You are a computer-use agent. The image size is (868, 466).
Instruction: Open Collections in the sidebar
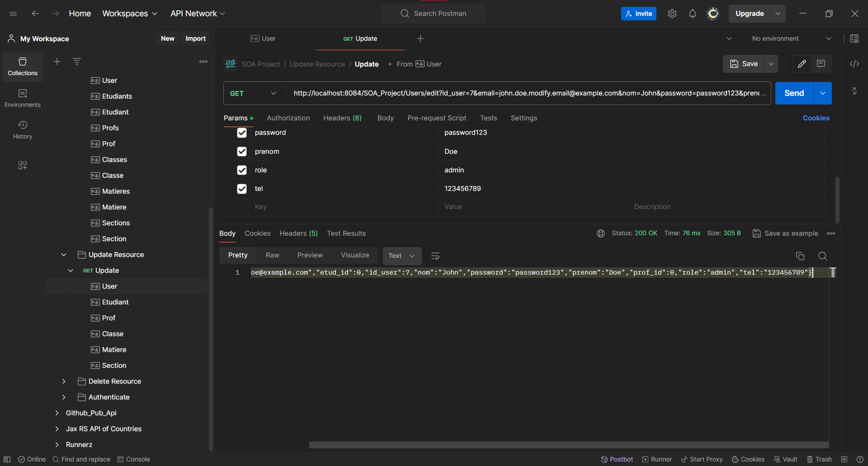tap(23, 67)
